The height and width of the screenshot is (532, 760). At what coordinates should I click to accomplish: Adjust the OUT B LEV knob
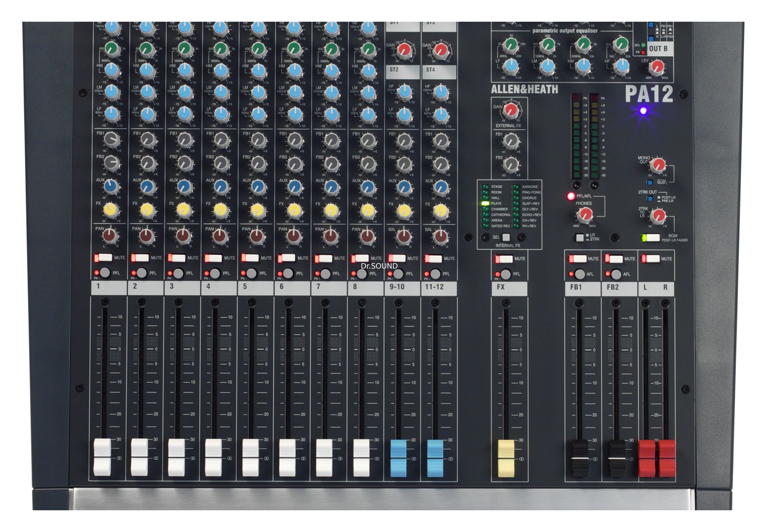point(657,68)
